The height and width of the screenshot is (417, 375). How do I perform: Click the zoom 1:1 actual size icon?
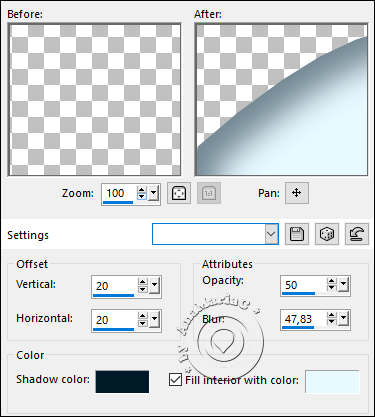[209, 193]
